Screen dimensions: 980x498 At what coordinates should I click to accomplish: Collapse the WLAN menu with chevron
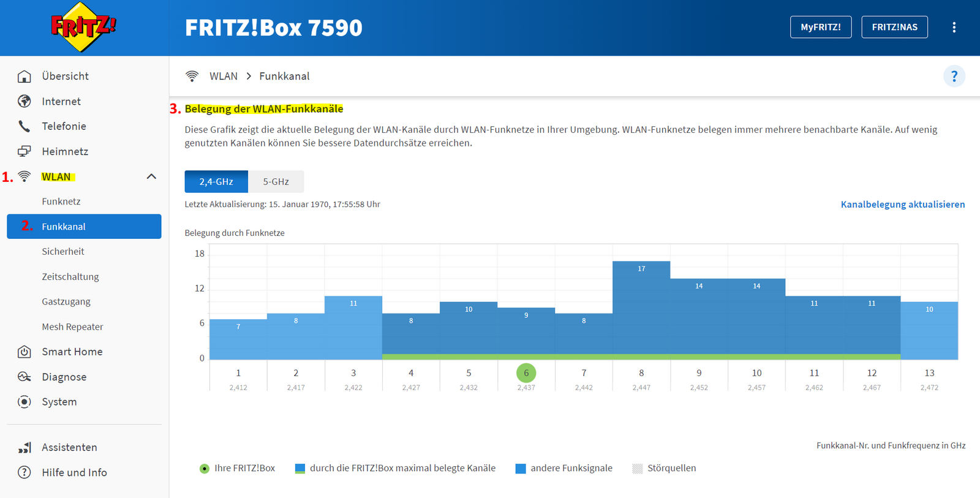pos(151,176)
